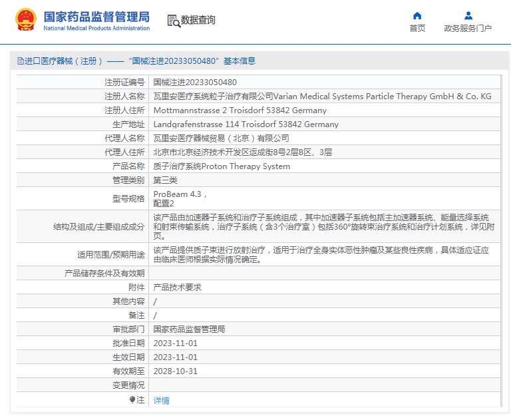
Task: Select model ProBeam 4.3 value
Action: 180,198
